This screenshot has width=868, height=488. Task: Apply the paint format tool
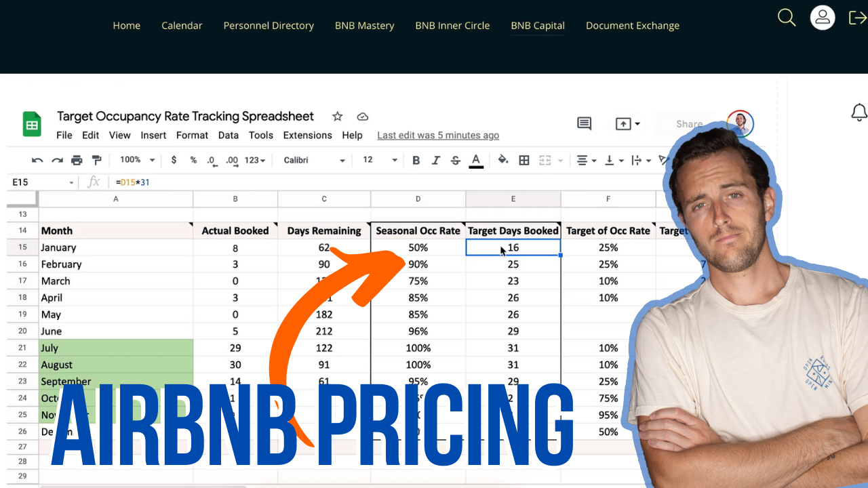pos(96,159)
